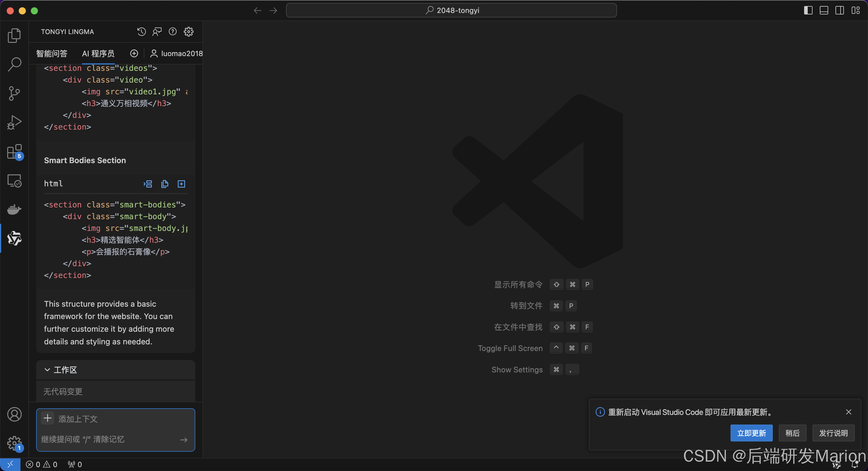Click 添加上下文 plus button
The height and width of the screenshot is (471, 868).
pyautogui.click(x=48, y=419)
